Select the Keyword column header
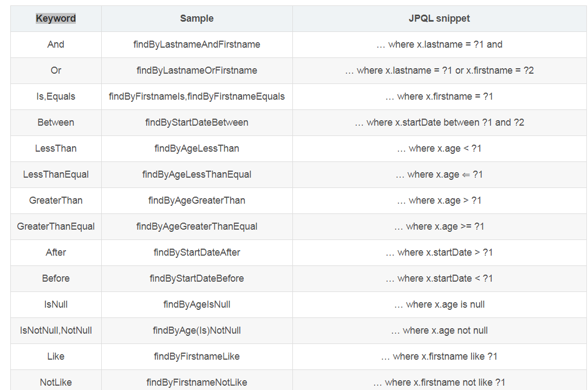 [56, 18]
